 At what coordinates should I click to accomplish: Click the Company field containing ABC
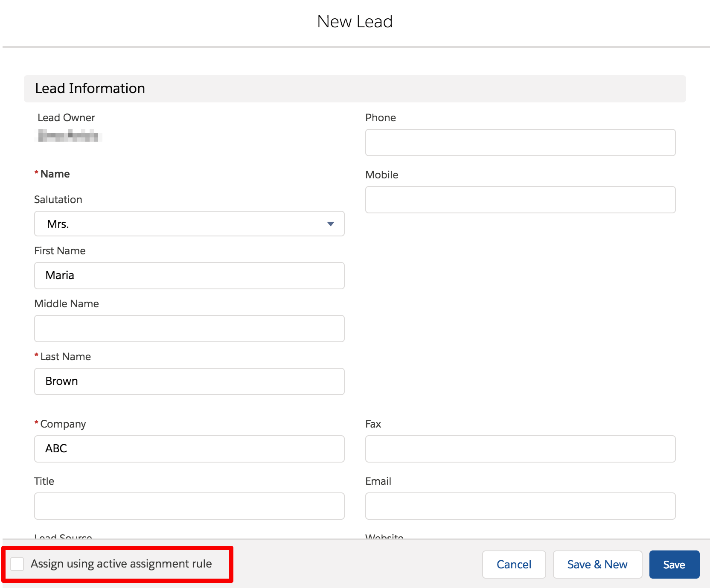(x=189, y=448)
